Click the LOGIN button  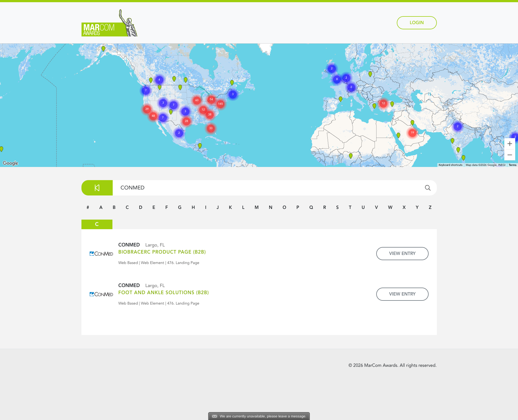pyautogui.click(x=417, y=23)
